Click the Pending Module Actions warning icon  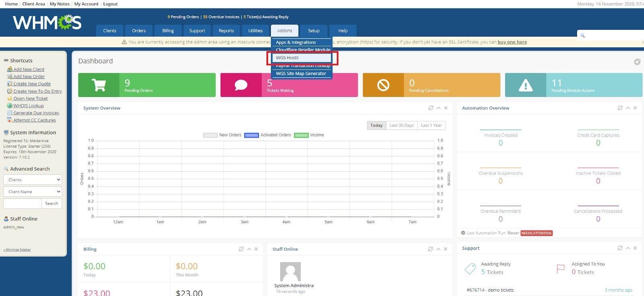525,85
